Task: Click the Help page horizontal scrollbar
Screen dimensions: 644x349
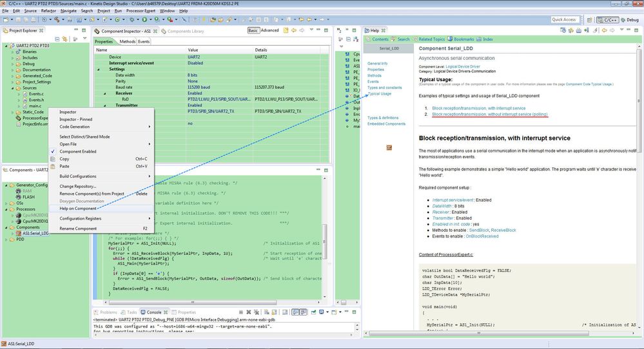Action: tap(478, 333)
